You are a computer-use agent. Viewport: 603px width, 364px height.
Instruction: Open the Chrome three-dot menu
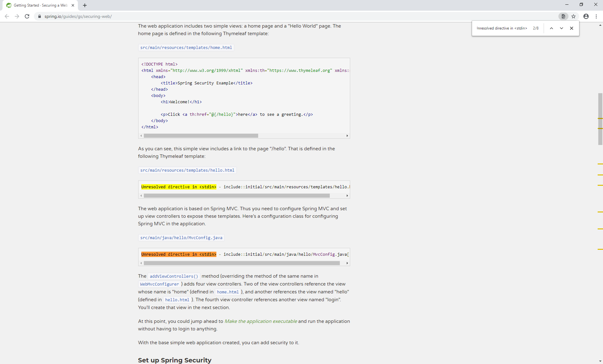click(596, 16)
